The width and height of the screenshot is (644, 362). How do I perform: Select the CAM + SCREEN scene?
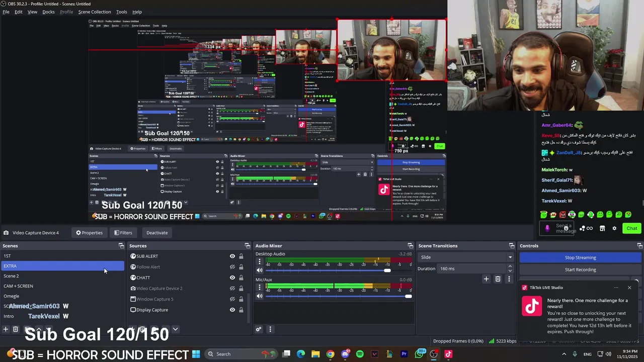pos(62,286)
